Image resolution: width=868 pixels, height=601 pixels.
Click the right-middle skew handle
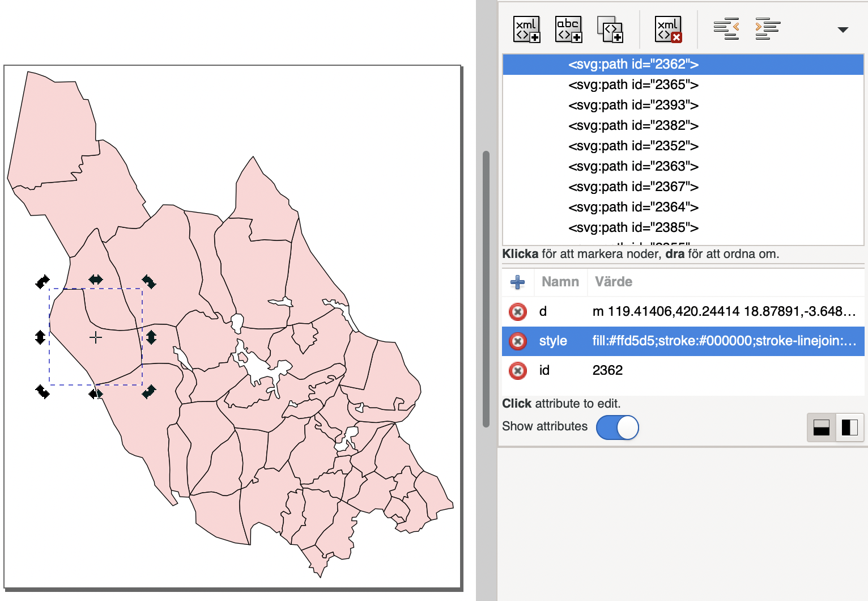point(151,337)
